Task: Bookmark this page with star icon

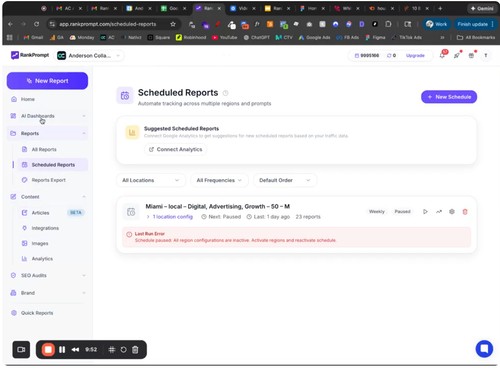Action: [x=173, y=24]
